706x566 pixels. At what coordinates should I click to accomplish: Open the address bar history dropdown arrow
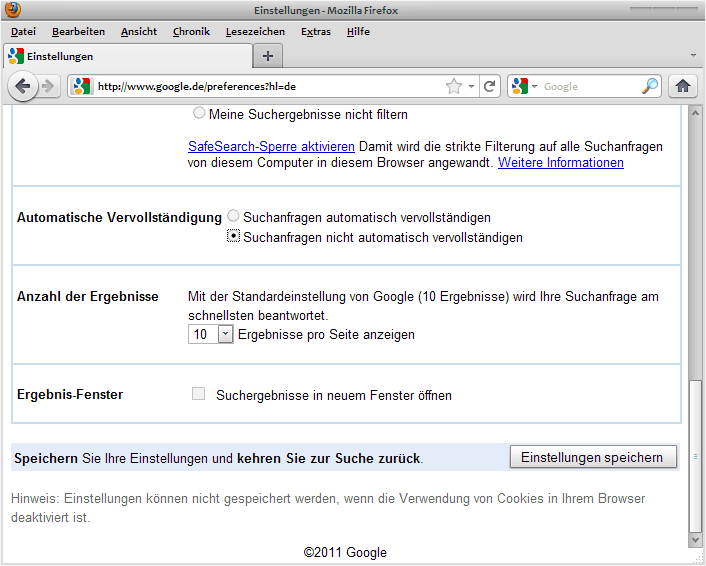[x=471, y=86]
